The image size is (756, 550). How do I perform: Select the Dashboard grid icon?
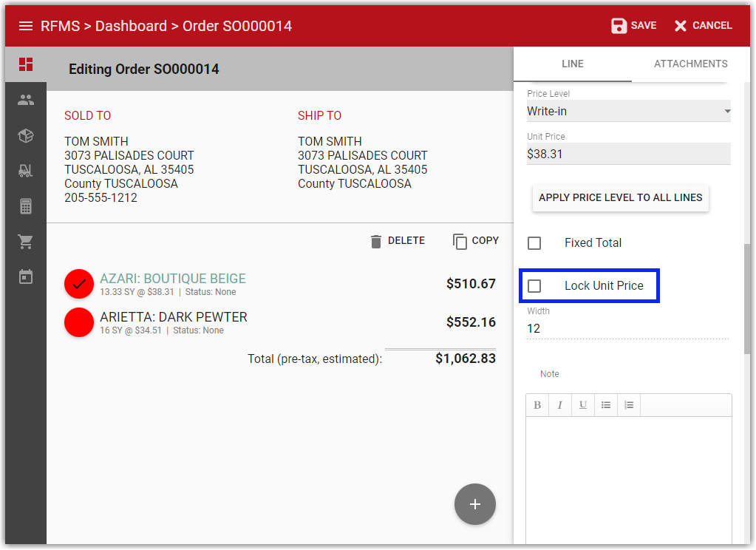(26, 64)
